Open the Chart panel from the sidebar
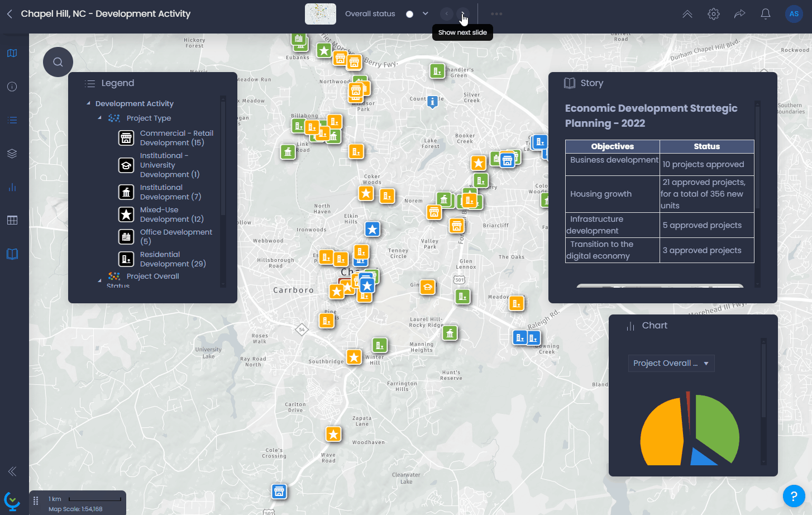Viewport: 812px width, 515px height. 12,187
